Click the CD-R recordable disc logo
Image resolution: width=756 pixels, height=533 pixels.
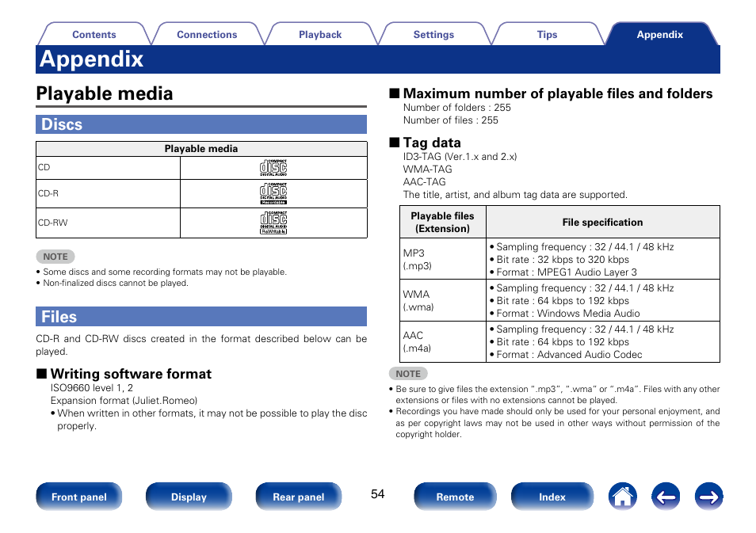(273, 194)
